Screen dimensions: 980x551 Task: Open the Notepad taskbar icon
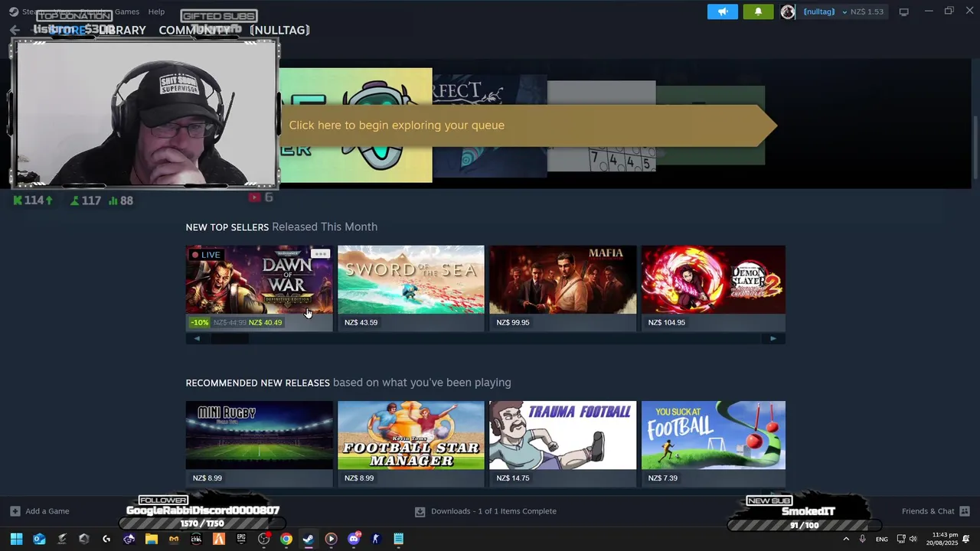click(398, 539)
